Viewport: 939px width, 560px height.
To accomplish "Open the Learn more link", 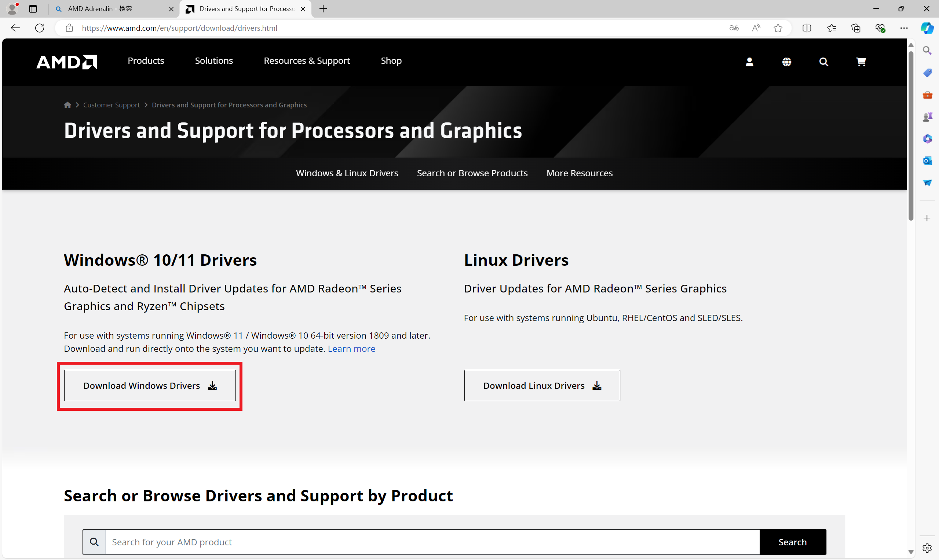I will [x=351, y=349].
